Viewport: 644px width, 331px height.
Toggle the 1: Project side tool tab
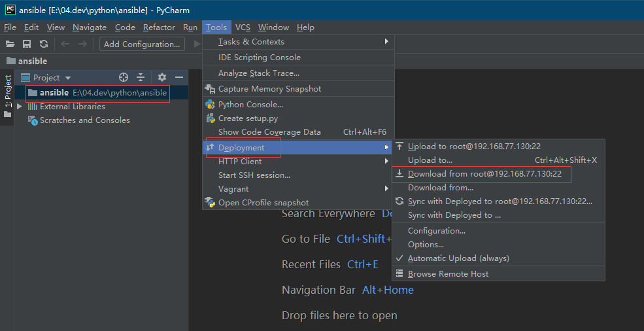[x=7, y=97]
